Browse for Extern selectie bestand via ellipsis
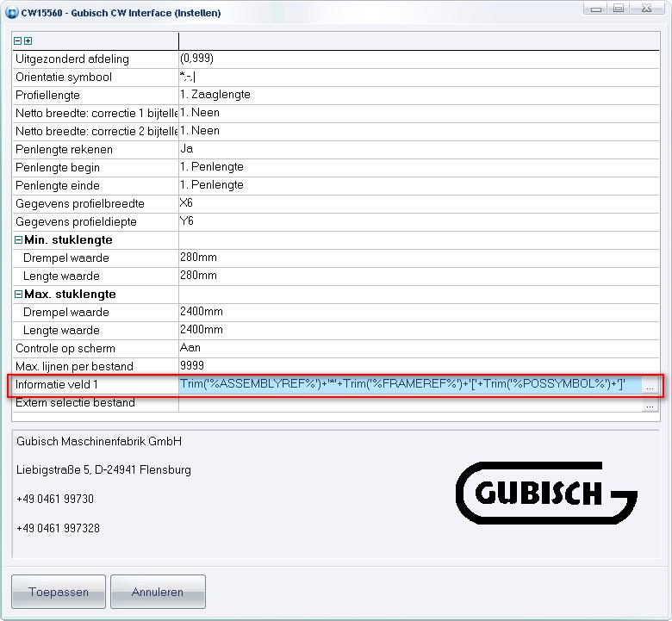 tap(650, 404)
